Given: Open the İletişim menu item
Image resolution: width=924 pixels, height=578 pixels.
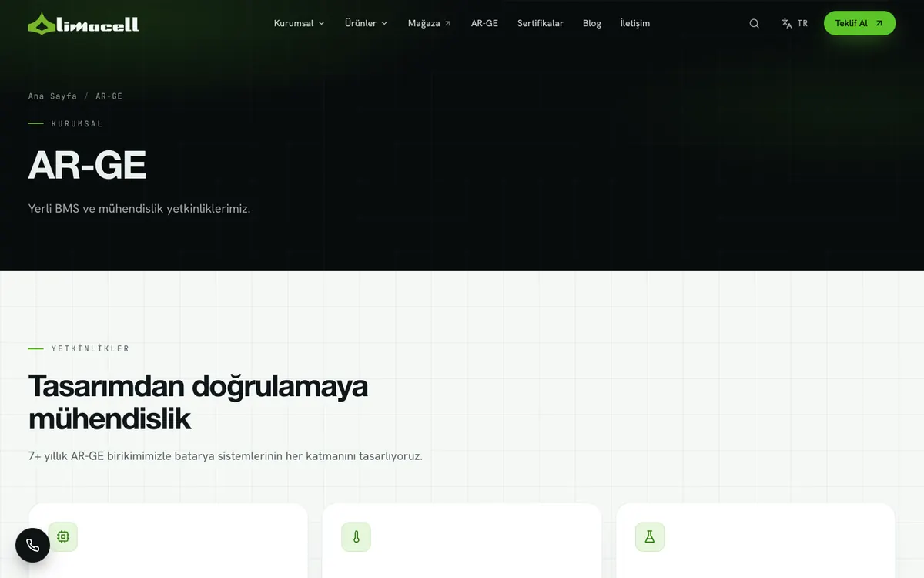Looking at the screenshot, I should coord(635,23).
